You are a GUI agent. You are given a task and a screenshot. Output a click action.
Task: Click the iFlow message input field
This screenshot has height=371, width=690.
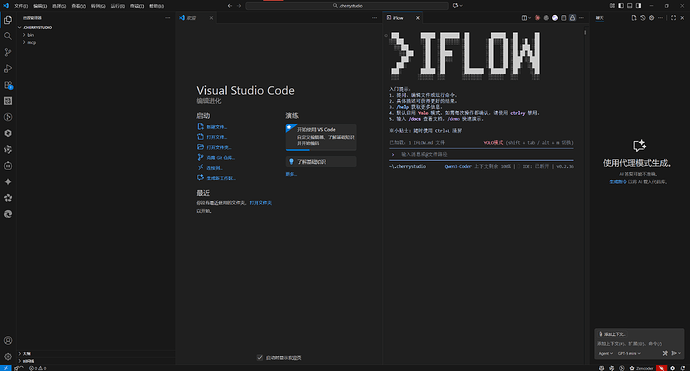click(x=481, y=154)
